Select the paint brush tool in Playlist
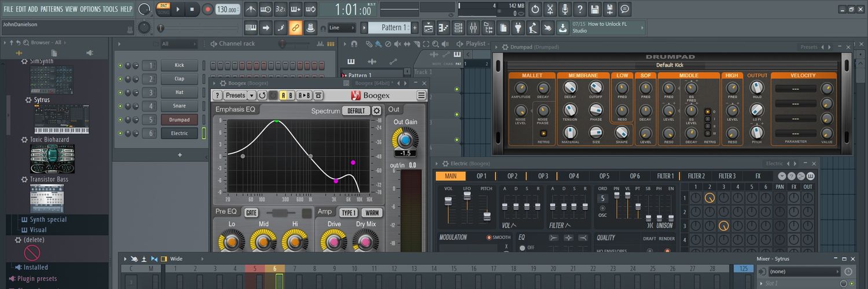868x289 pixels. (378, 43)
